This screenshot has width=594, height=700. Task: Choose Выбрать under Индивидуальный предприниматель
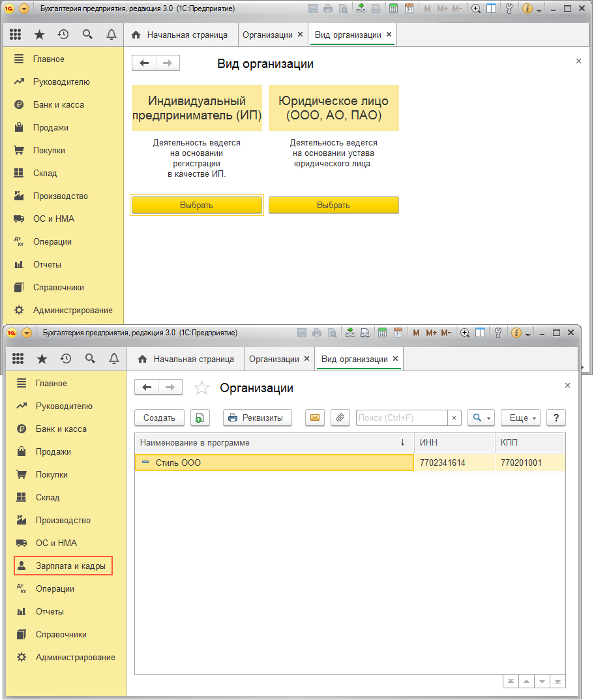(x=196, y=205)
